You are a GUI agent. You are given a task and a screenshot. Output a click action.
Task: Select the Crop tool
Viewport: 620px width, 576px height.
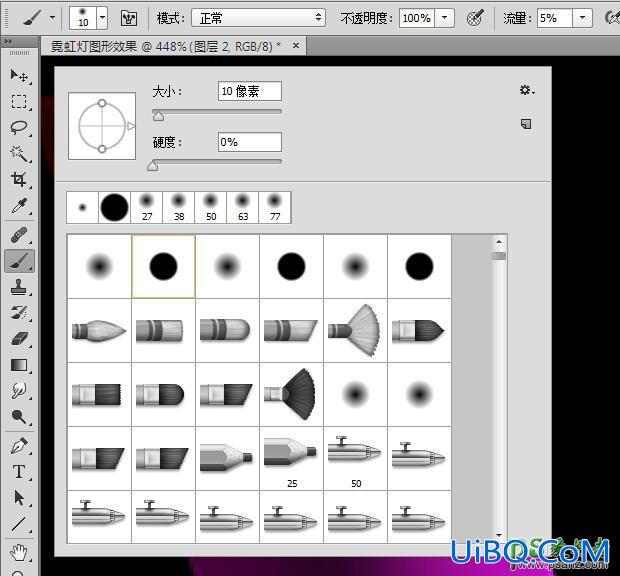(x=19, y=179)
